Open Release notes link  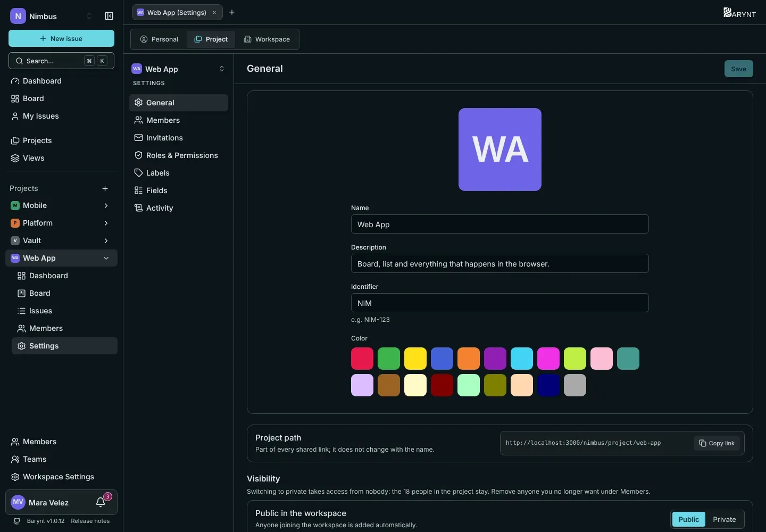[90, 521]
